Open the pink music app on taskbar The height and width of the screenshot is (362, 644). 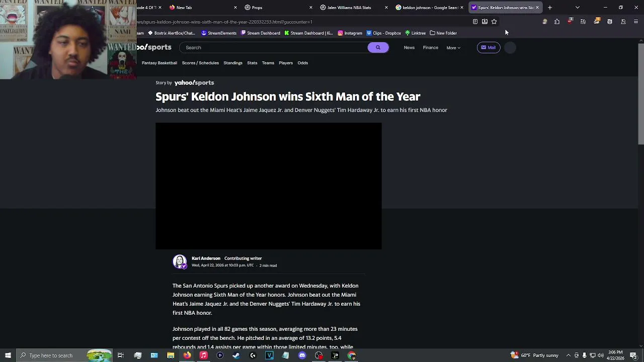tap(203, 355)
